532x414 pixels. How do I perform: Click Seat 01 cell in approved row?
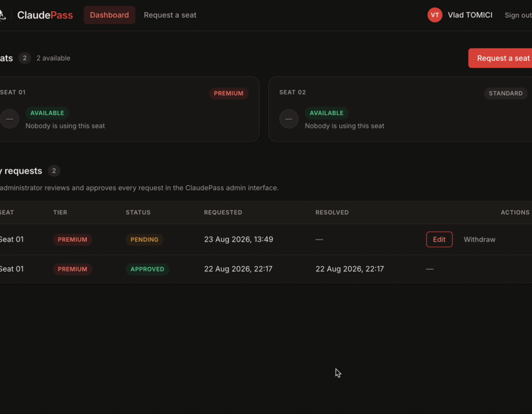pos(12,269)
